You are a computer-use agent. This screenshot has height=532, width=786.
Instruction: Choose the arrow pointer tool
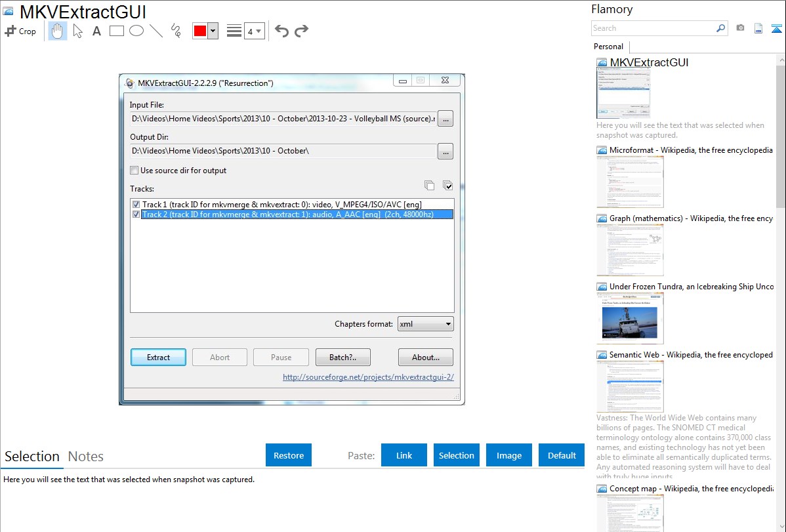[x=77, y=31]
